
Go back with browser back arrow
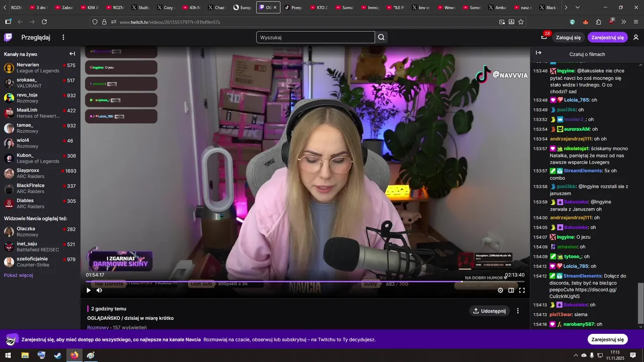click(x=20, y=22)
